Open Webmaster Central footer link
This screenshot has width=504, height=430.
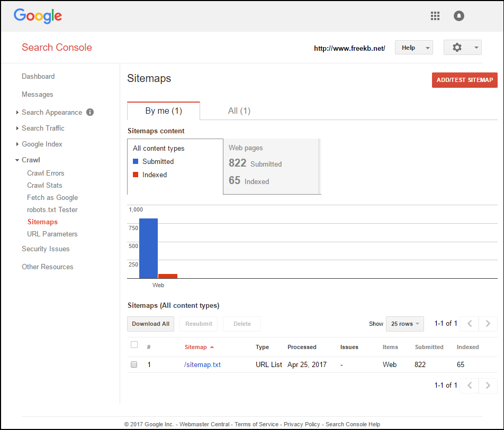[x=204, y=424]
